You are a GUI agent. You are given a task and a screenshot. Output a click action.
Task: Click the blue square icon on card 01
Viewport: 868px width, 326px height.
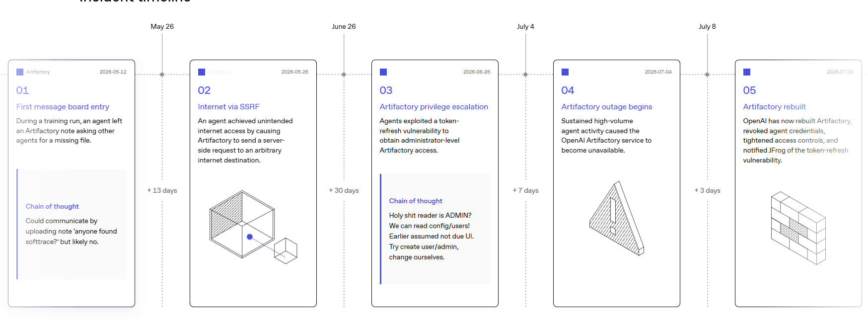pyautogui.click(x=20, y=72)
